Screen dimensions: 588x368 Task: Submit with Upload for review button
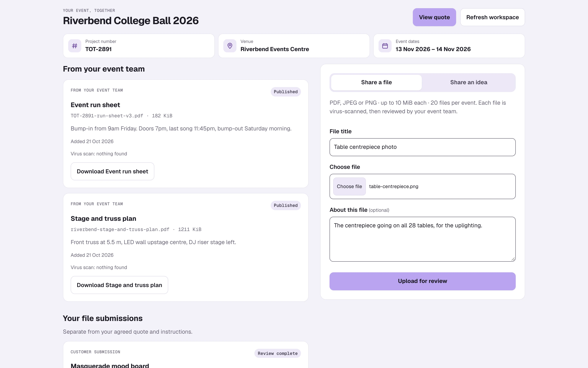click(423, 281)
